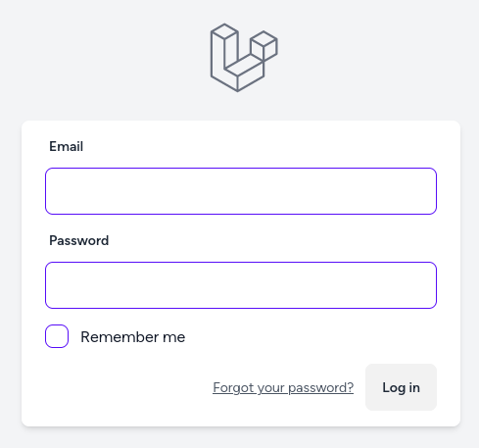Enable staying signed in via the purple checkbox
The image size is (479, 448).
57,336
